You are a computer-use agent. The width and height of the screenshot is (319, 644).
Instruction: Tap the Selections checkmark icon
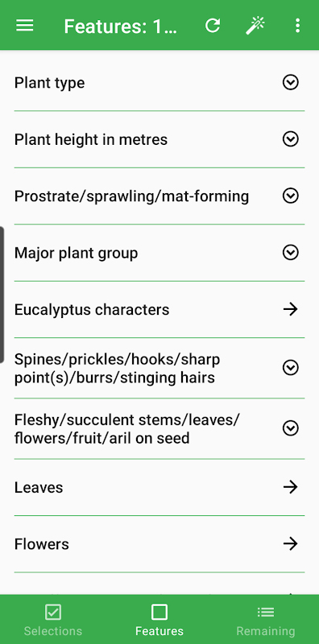pyautogui.click(x=53, y=613)
